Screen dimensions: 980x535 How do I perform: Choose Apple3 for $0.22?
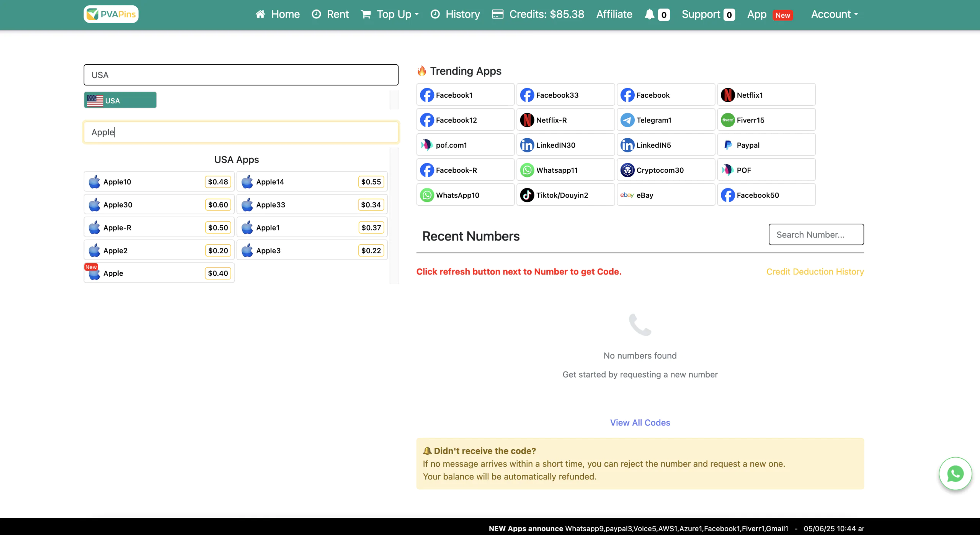pos(312,250)
